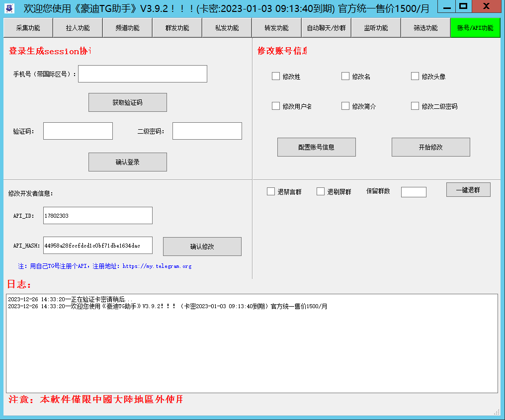Enable the 修改姓 checkbox
The width and height of the screenshot is (505, 420).
[x=276, y=77]
